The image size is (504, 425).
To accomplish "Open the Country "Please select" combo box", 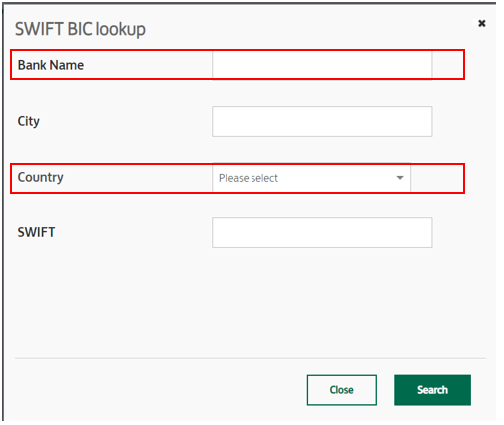I will click(x=311, y=178).
